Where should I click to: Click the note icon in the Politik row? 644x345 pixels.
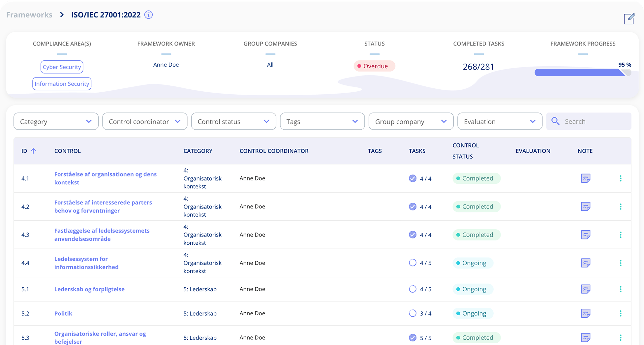(585, 313)
